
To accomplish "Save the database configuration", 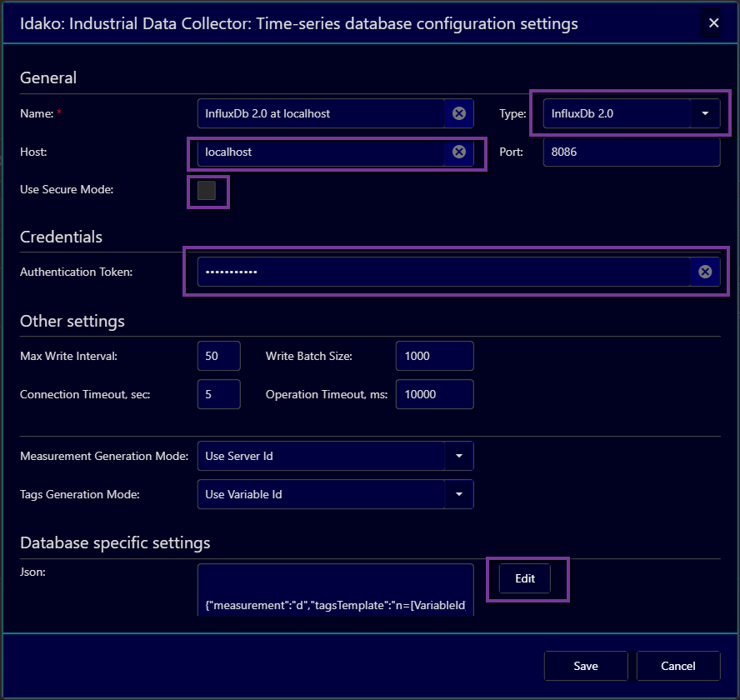I will pos(585,666).
